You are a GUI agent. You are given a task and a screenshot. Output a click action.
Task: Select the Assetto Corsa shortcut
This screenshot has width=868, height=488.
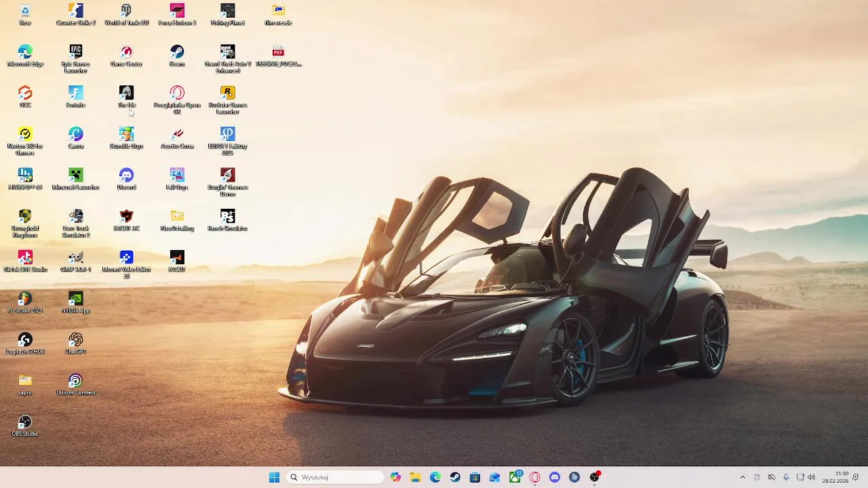(x=177, y=138)
